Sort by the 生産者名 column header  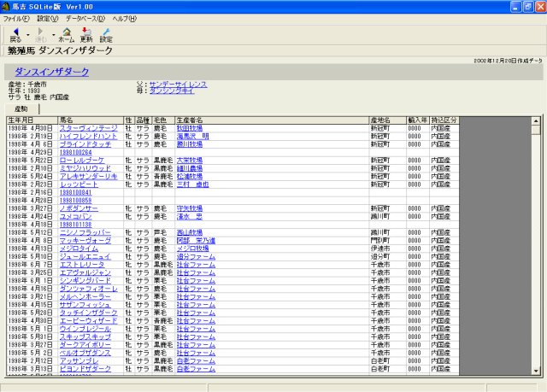pyautogui.click(x=272, y=120)
